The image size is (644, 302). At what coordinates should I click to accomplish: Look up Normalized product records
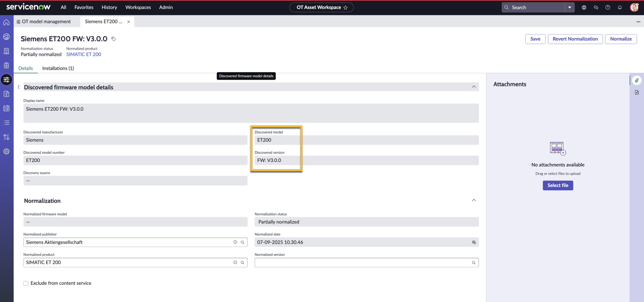(242, 263)
